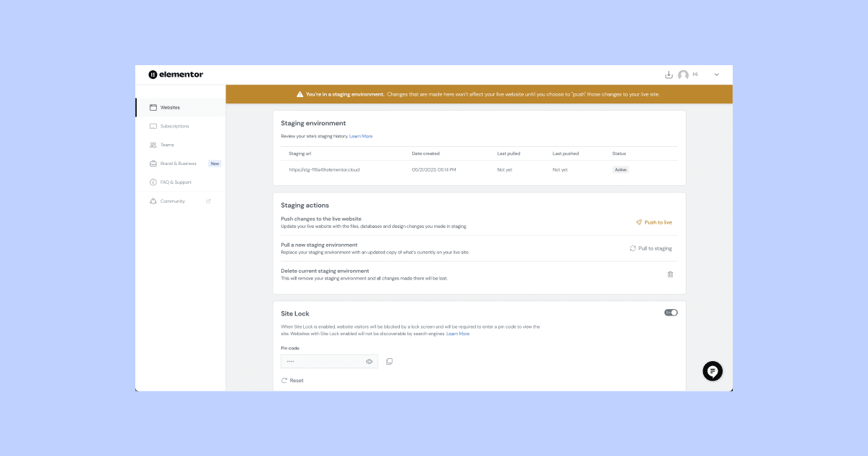Viewport: 868px width, 456px height.
Task: Click the Elementor logo icon
Action: 153,74
